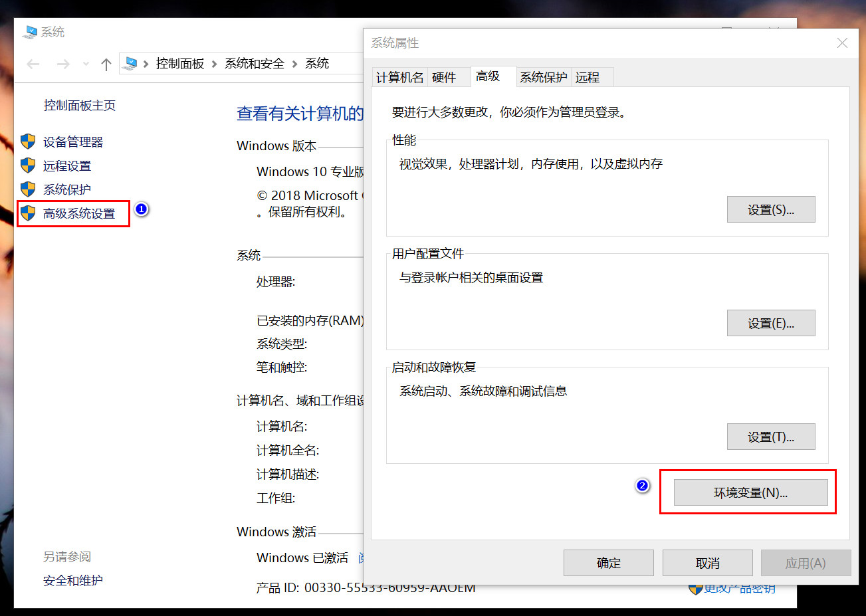Close the 系统属性 dialog

click(x=842, y=43)
